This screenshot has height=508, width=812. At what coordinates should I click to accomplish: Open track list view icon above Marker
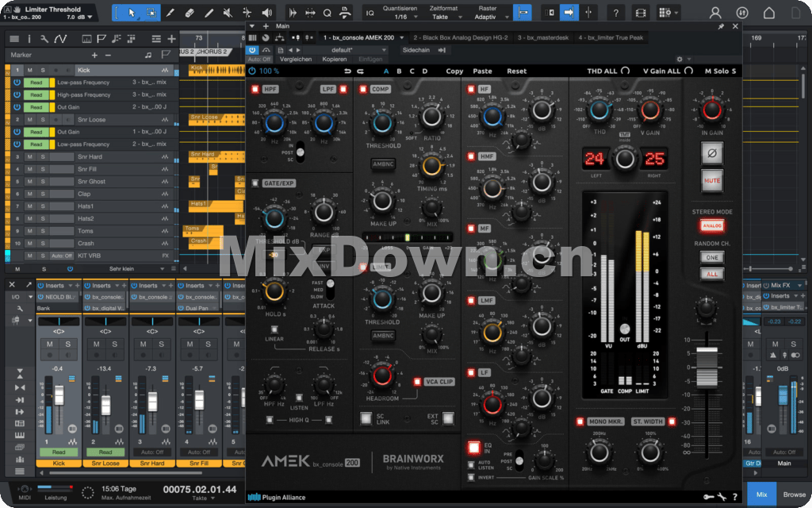[x=14, y=38]
